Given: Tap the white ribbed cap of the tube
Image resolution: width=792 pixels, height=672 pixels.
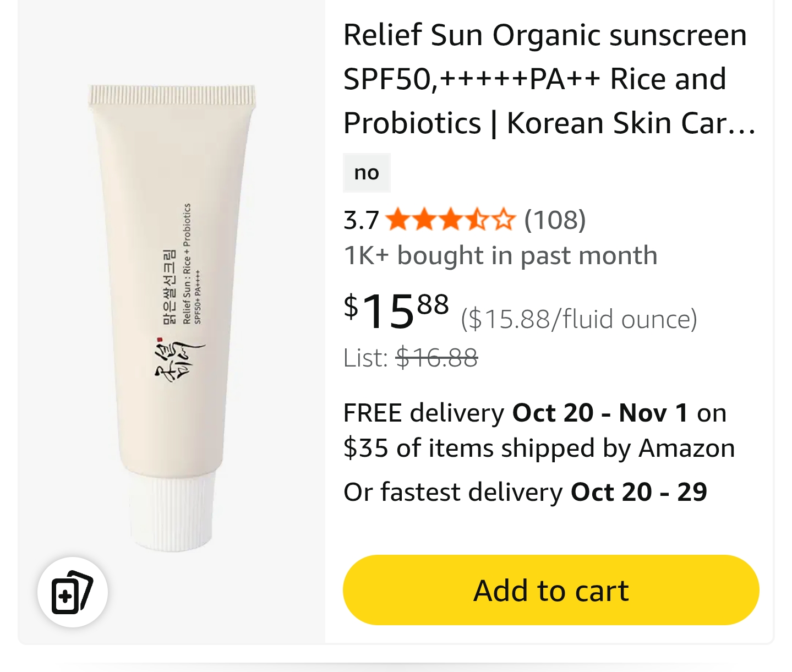Looking at the screenshot, I should tap(172, 510).
